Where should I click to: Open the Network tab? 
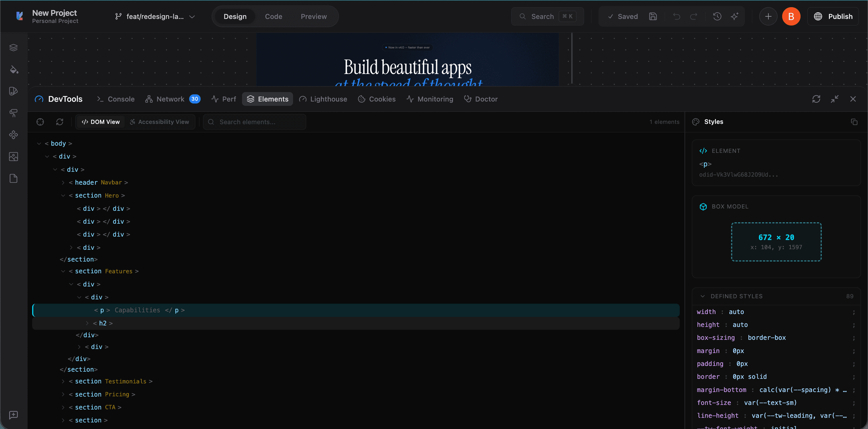[x=170, y=99]
